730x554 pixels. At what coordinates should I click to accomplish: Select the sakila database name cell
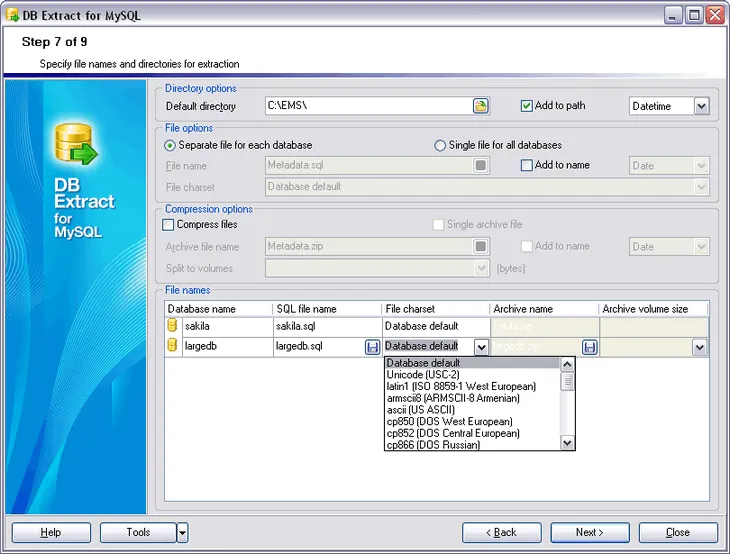click(227, 326)
